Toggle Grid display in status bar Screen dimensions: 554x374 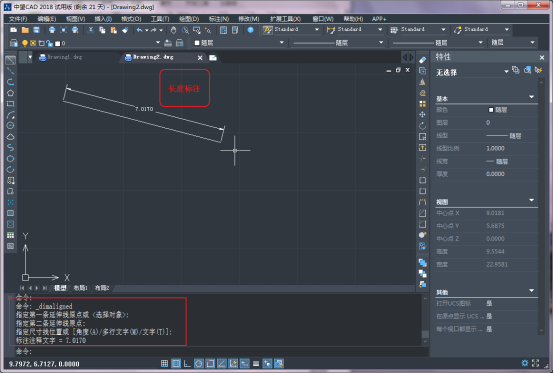coord(176,363)
